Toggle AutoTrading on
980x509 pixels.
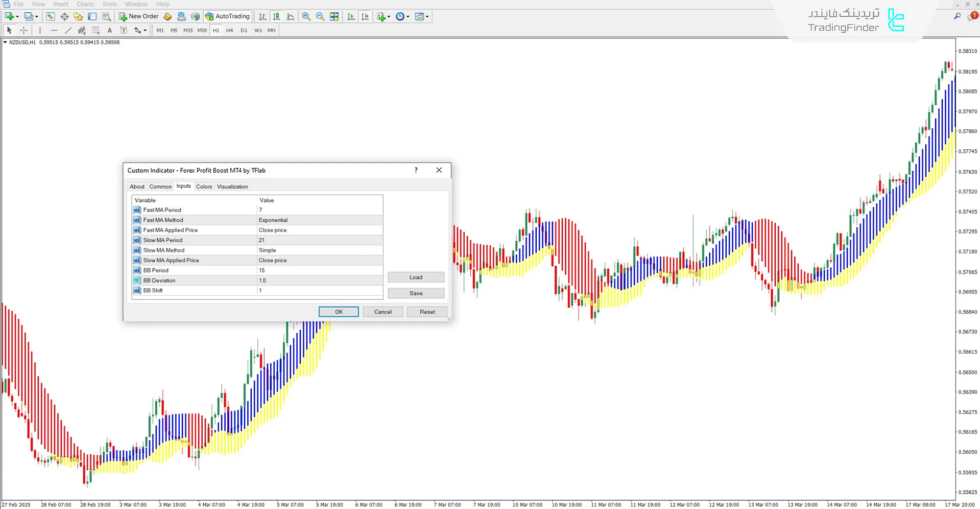(227, 16)
